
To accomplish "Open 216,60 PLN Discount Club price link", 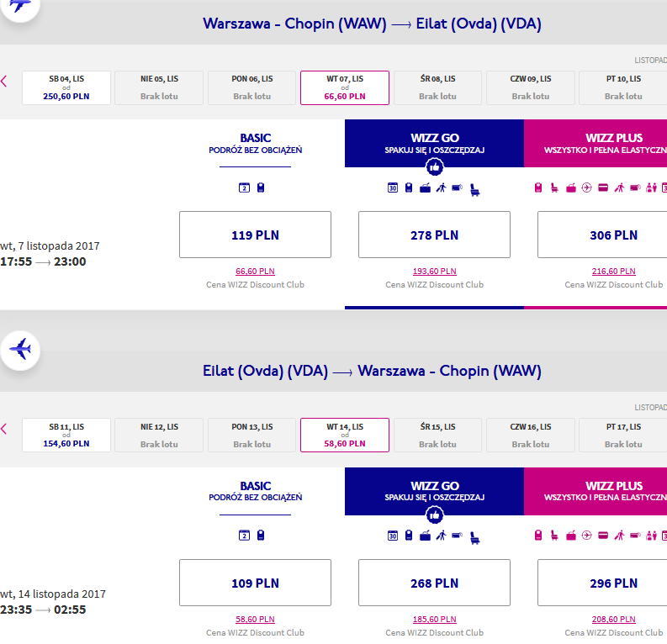I will point(613,272).
